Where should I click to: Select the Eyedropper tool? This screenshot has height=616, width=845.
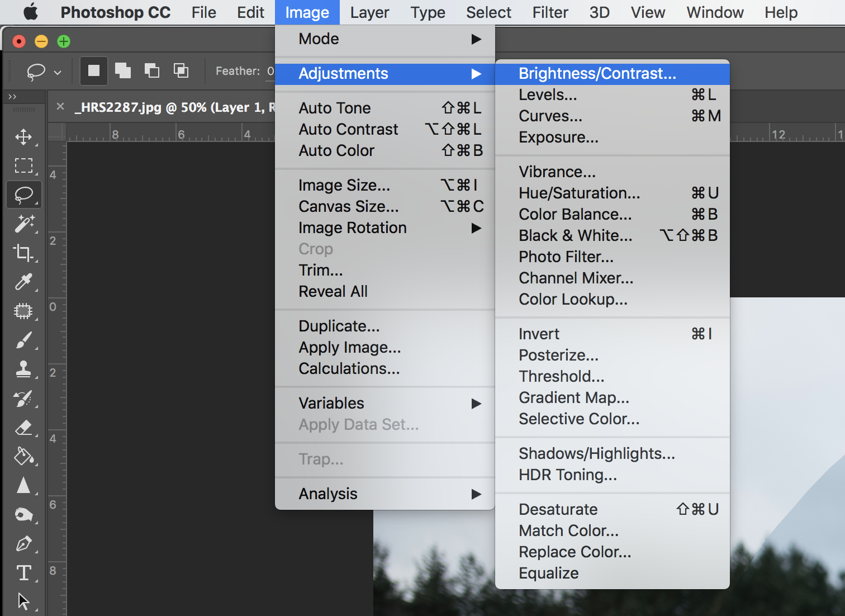pyautogui.click(x=23, y=282)
